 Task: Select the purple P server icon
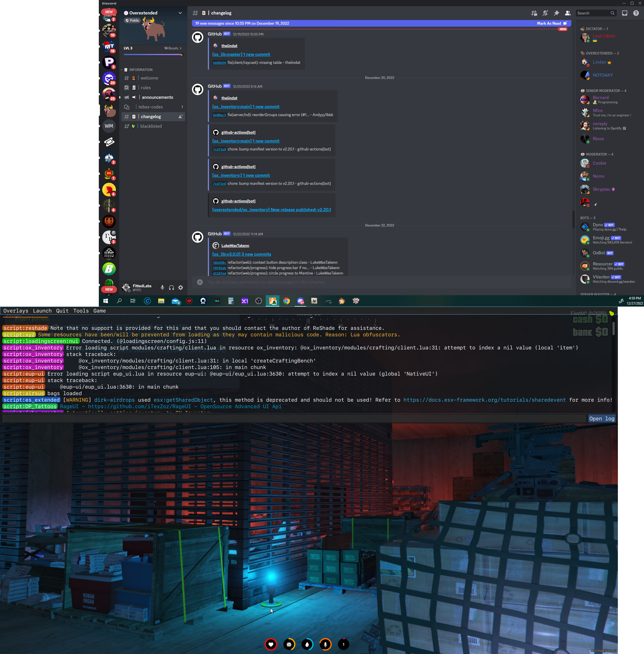point(109,62)
